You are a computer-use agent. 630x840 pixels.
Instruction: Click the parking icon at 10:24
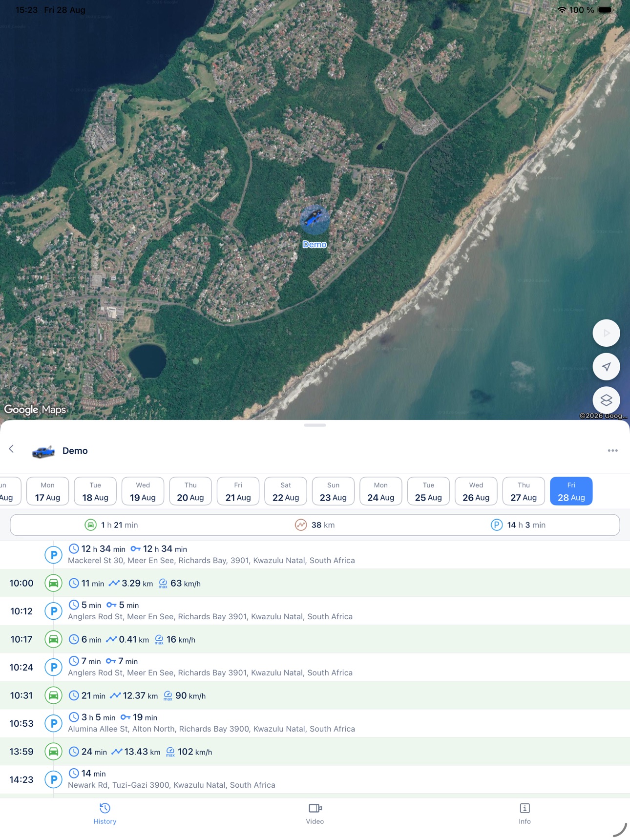pyautogui.click(x=54, y=667)
